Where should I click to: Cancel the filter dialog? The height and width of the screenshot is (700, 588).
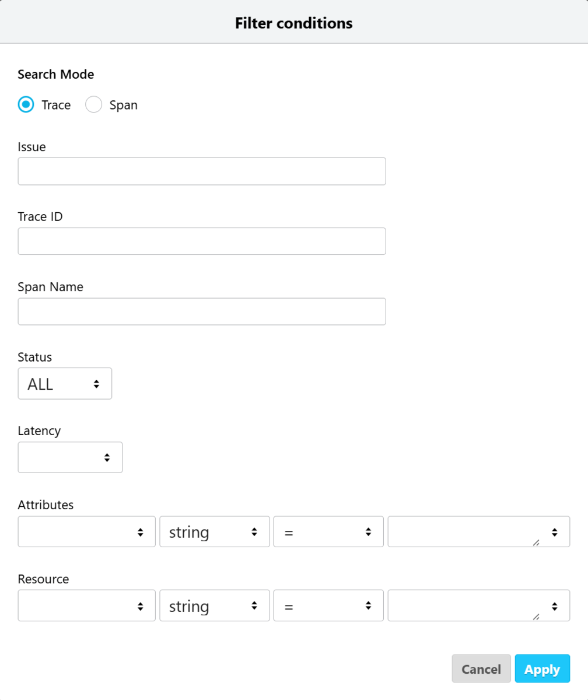[481, 668]
